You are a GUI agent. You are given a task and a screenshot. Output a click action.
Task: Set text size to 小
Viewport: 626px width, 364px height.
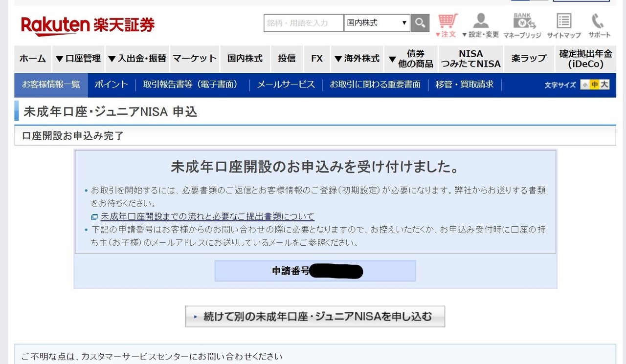[x=584, y=85]
